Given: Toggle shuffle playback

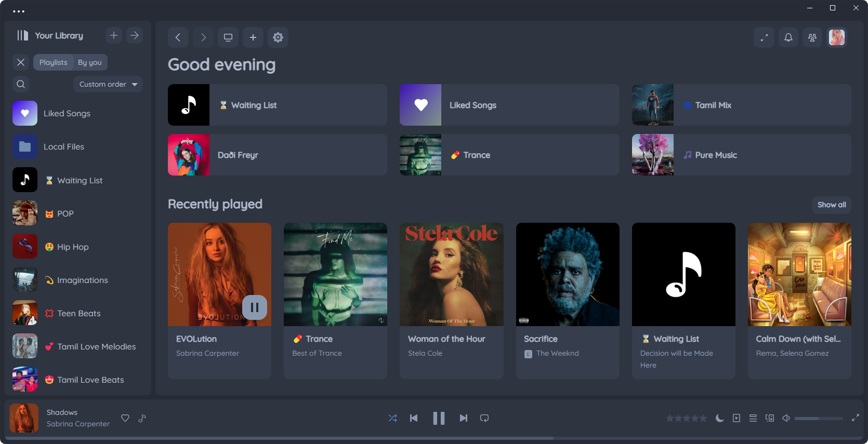Looking at the screenshot, I should [393, 418].
